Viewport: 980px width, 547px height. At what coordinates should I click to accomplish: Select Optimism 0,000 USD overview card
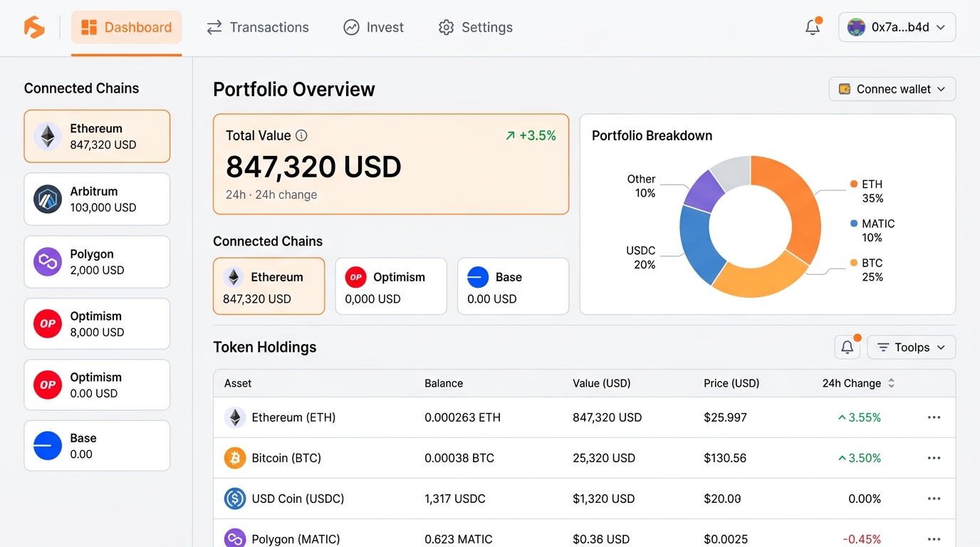[x=391, y=286]
